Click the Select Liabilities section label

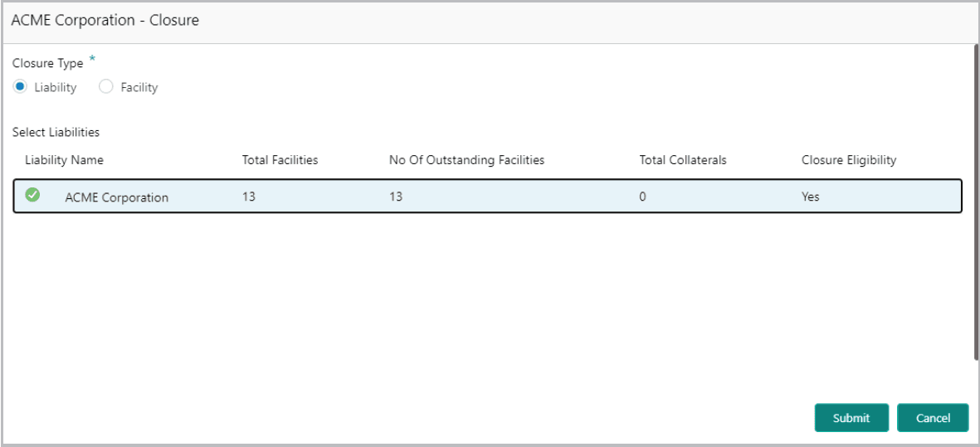click(56, 133)
